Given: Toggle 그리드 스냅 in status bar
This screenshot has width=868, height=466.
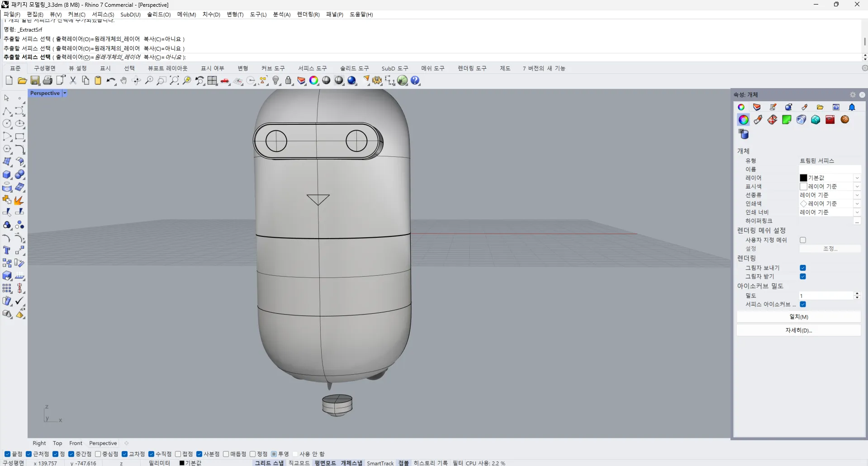Looking at the screenshot, I should (x=269, y=463).
